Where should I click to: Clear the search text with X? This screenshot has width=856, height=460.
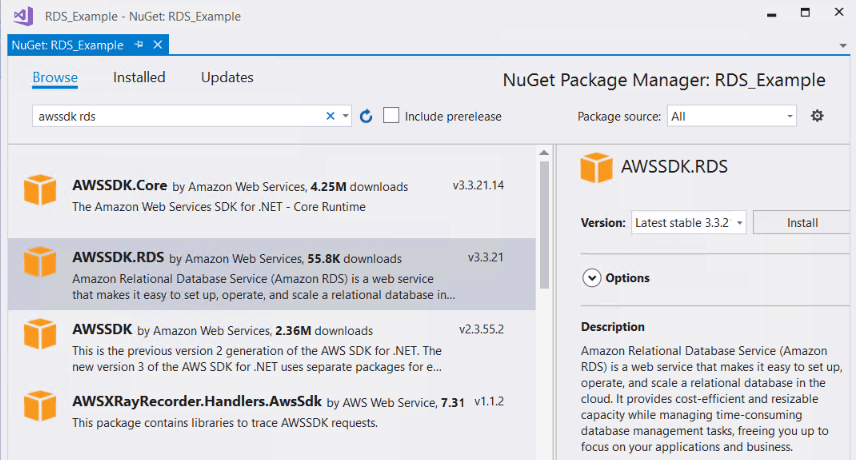coord(331,117)
